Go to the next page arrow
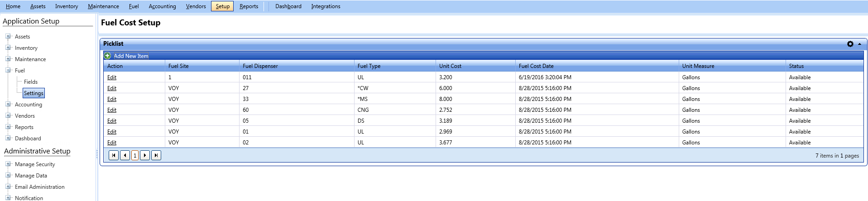Screen dimensions: 868x201 tap(145, 155)
